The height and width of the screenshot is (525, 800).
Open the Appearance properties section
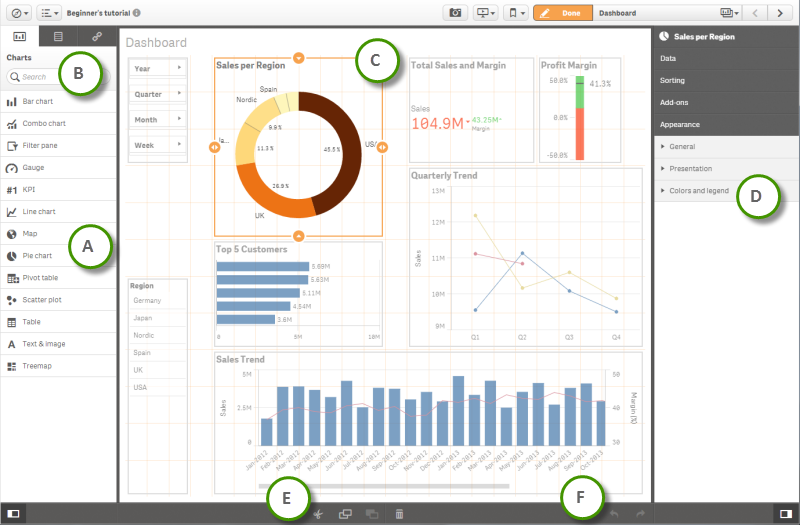point(727,124)
